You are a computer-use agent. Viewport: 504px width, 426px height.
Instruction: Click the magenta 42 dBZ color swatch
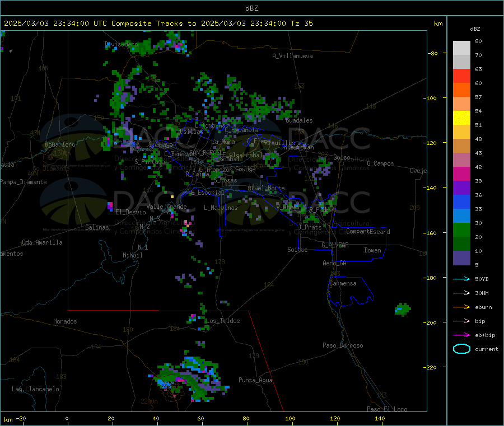(x=461, y=174)
